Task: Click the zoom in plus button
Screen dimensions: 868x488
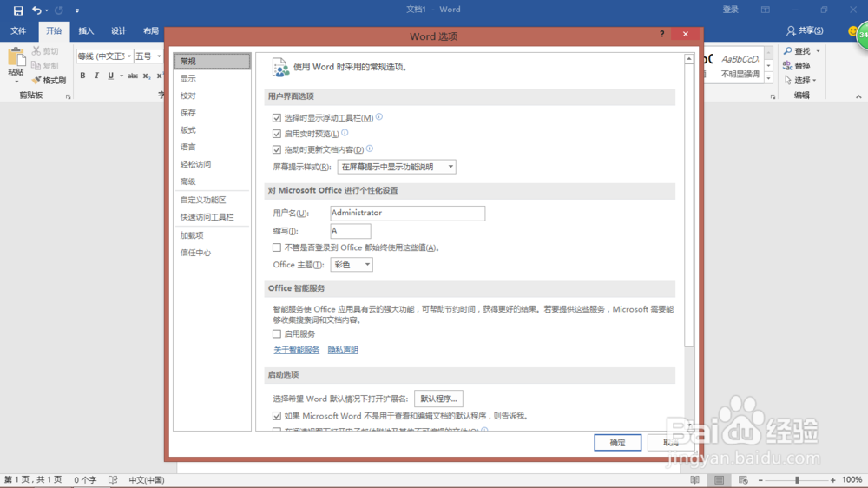Action: pos(833,480)
